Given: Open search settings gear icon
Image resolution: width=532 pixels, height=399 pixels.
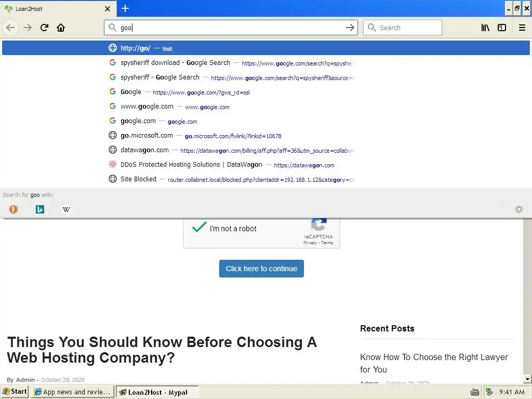Looking at the screenshot, I should coord(519,209).
